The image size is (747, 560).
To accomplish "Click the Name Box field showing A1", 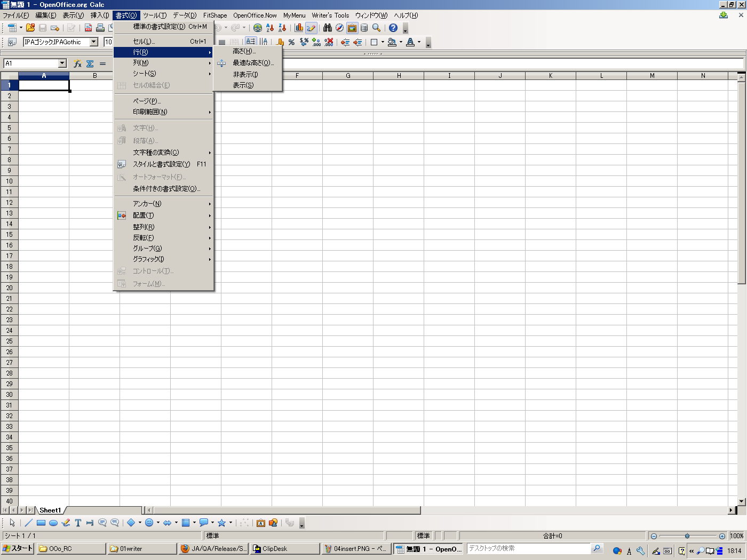I will tap(31, 63).
